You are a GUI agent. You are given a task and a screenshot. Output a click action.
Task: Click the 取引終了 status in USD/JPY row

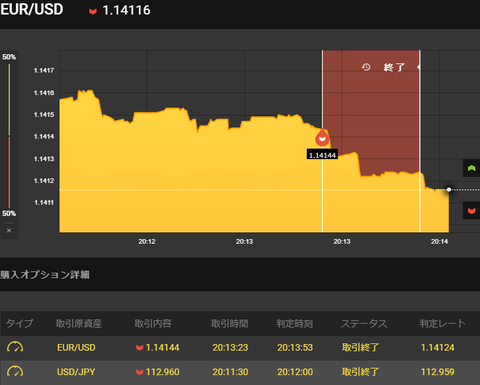point(360,372)
